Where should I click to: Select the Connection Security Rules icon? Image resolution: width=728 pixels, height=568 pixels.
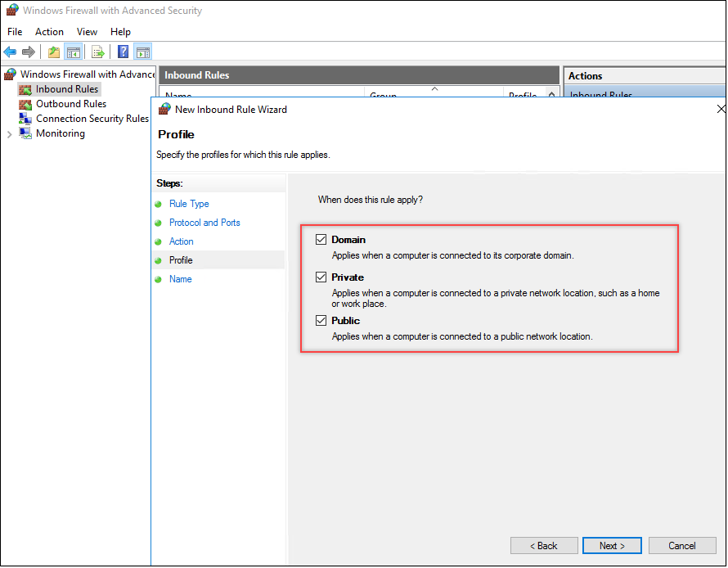tap(25, 119)
